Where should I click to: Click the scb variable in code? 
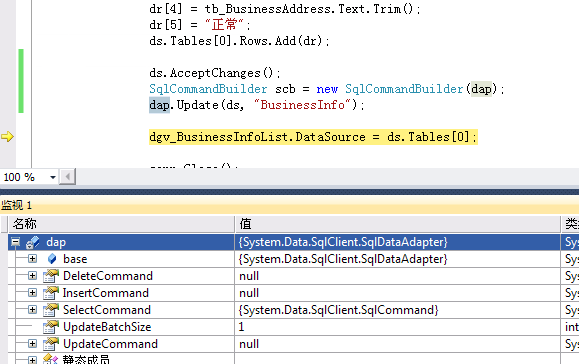click(x=285, y=89)
